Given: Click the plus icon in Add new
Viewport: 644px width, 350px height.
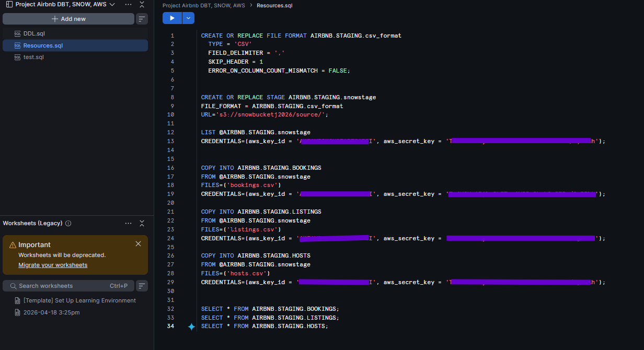Looking at the screenshot, I should pos(55,19).
